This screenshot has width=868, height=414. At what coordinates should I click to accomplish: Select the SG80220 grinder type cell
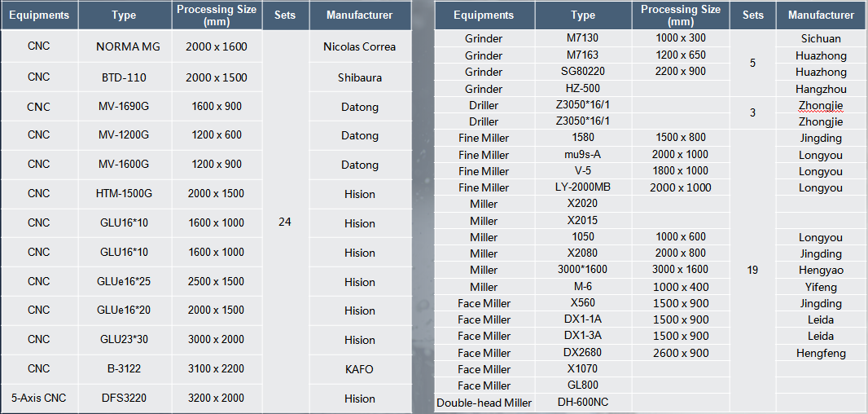coord(583,72)
